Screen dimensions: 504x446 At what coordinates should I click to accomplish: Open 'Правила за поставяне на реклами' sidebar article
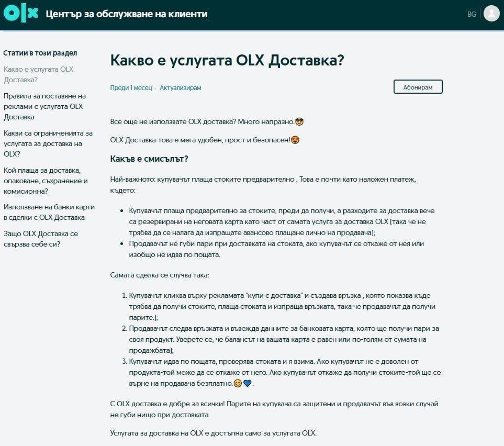(x=44, y=106)
